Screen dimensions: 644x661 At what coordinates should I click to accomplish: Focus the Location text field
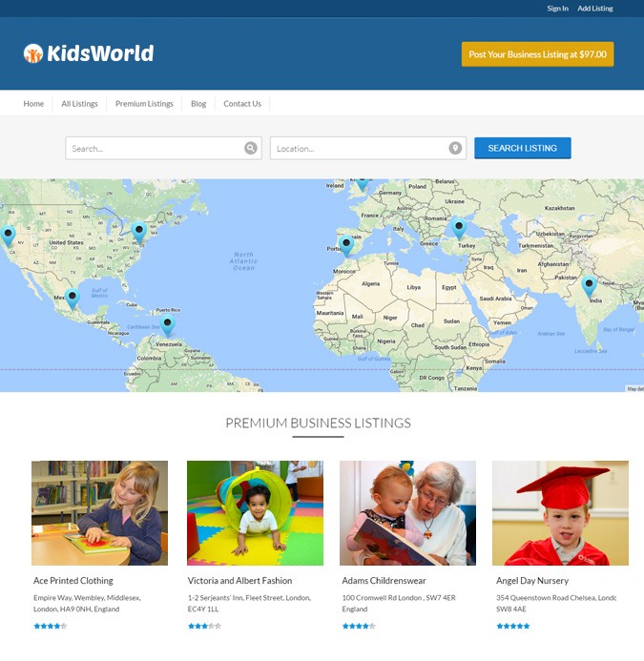368,148
